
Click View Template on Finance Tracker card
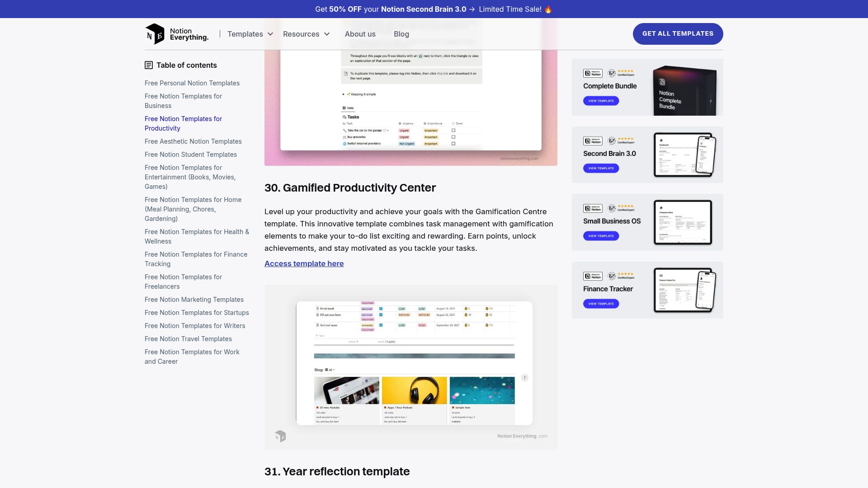coord(601,304)
